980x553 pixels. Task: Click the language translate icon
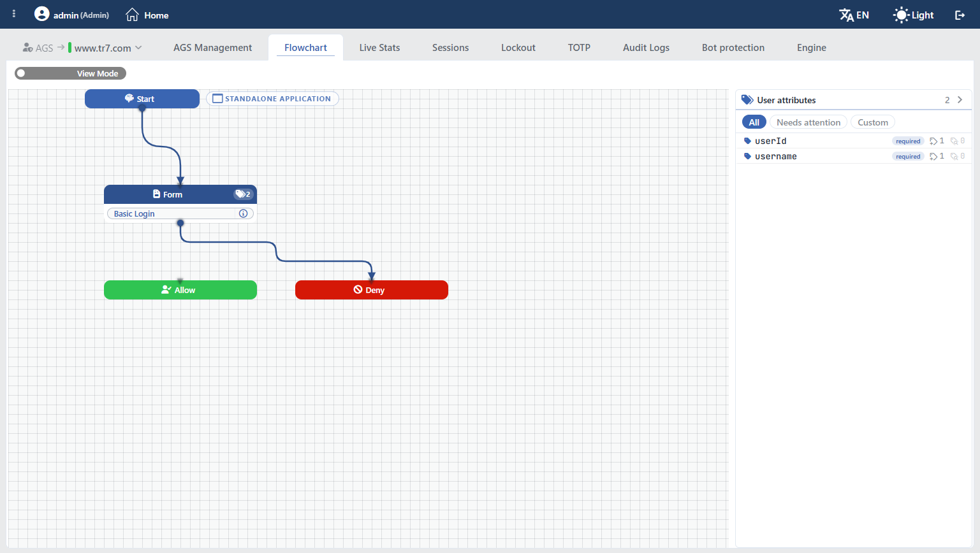tap(846, 15)
